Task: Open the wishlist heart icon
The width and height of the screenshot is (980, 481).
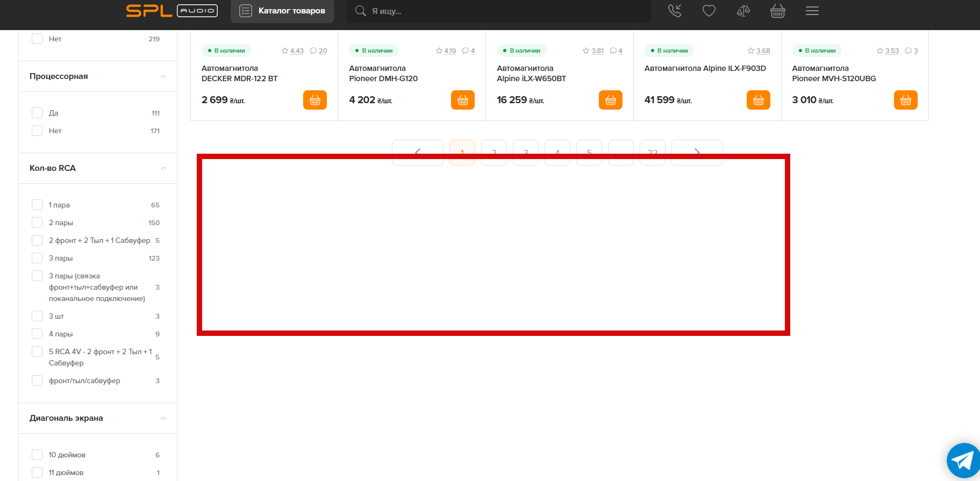Action: pyautogui.click(x=709, y=11)
